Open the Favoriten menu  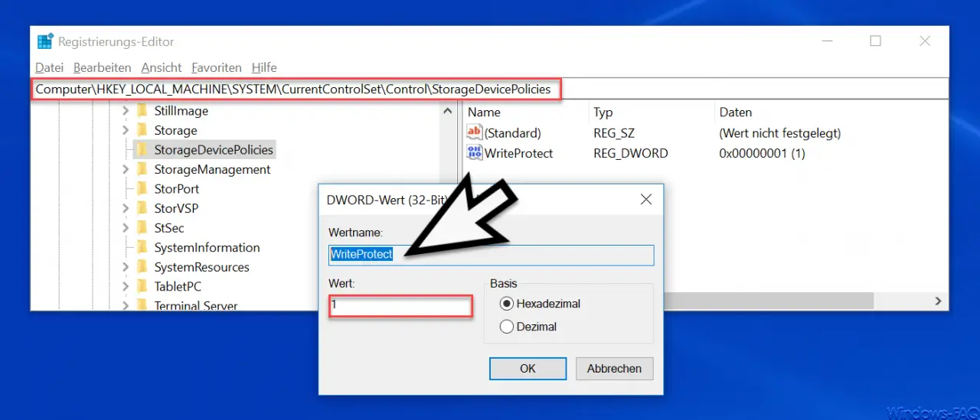click(x=217, y=67)
